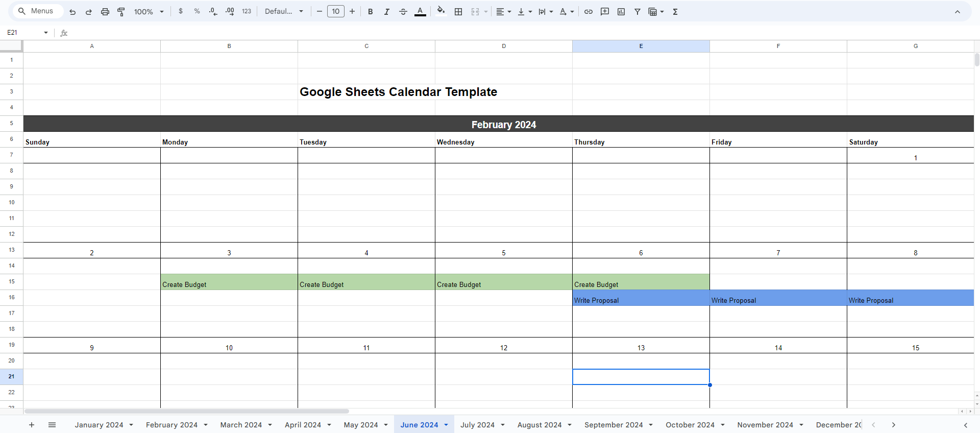Click the horizontal scrollbar
The height and width of the screenshot is (433, 980).
(187, 411)
